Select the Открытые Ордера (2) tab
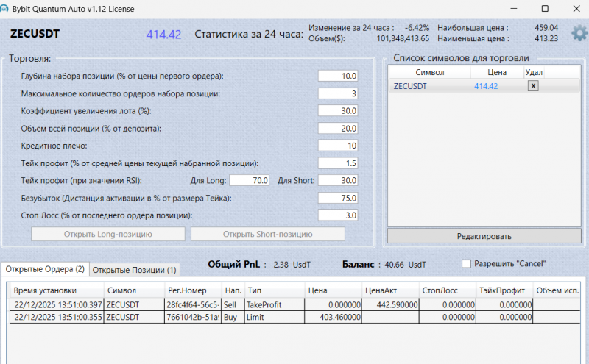 [x=44, y=269]
